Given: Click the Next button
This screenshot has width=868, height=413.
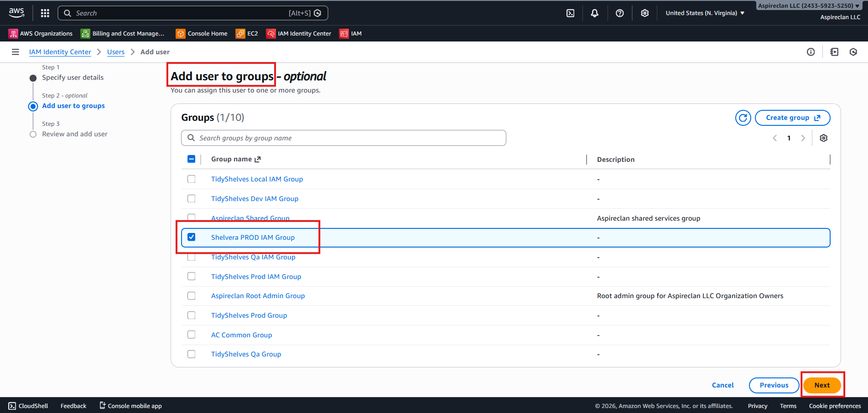Looking at the screenshot, I should 822,385.
